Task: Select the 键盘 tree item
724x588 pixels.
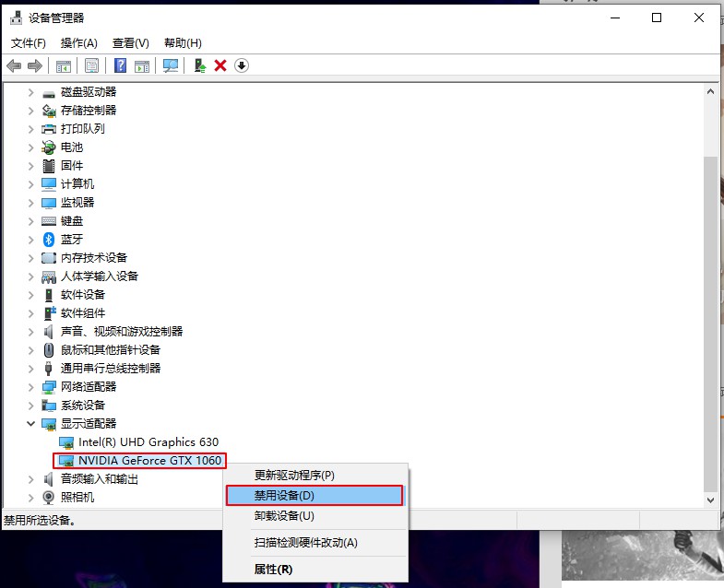Action: pyautogui.click(x=72, y=221)
